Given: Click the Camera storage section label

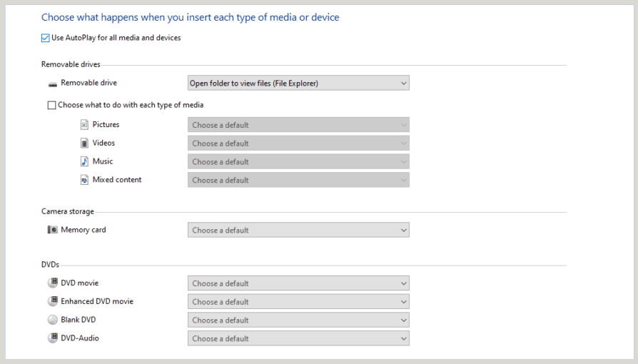Looking at the screenshot, I should (67, 212).
